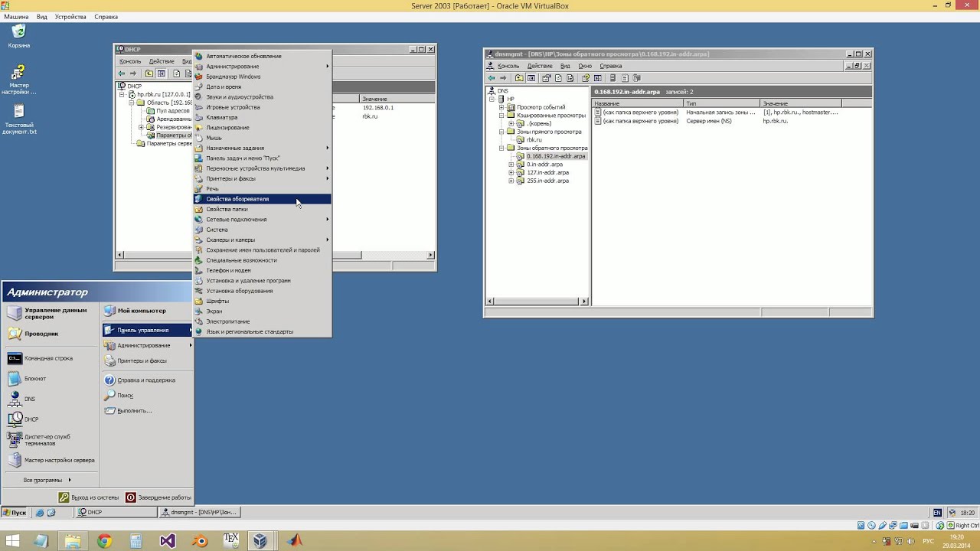Image resolution: width=980 pixels, height=551 pixels.
Task: Click Завершение работы button
Action: coord(158,497)
